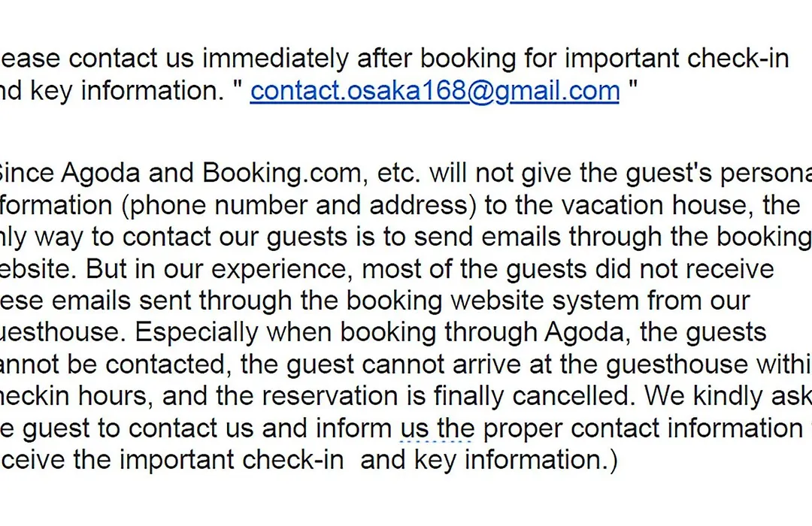The image size is (812, 526).
Task: Click the word "immediately" in the first line
Action: pos(275,59)
